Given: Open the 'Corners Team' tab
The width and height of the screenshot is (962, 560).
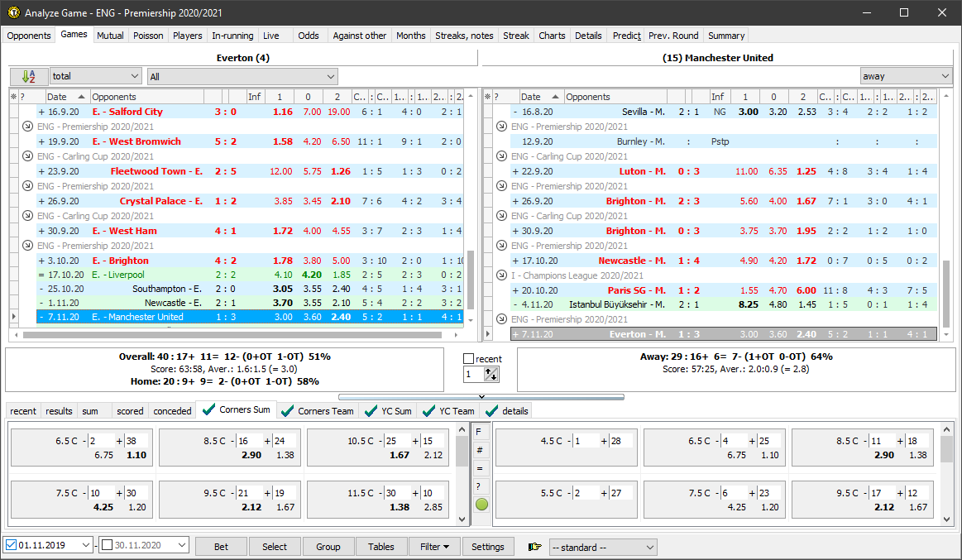Looking at the screenshot, I should (318, 410).
